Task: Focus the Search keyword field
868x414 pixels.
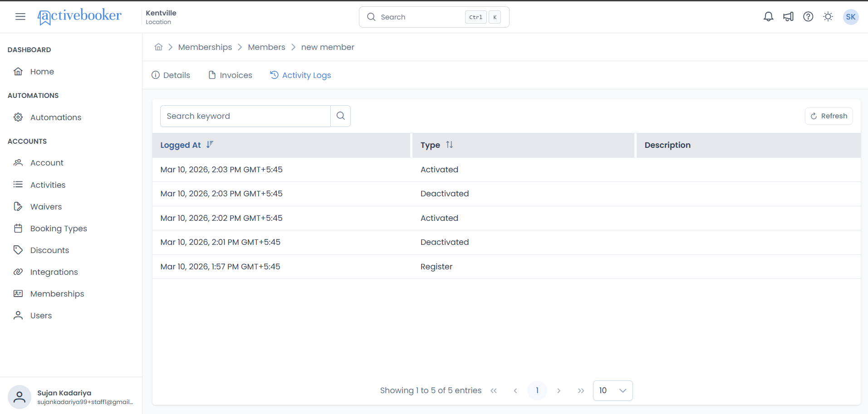Action: [245, 116]
